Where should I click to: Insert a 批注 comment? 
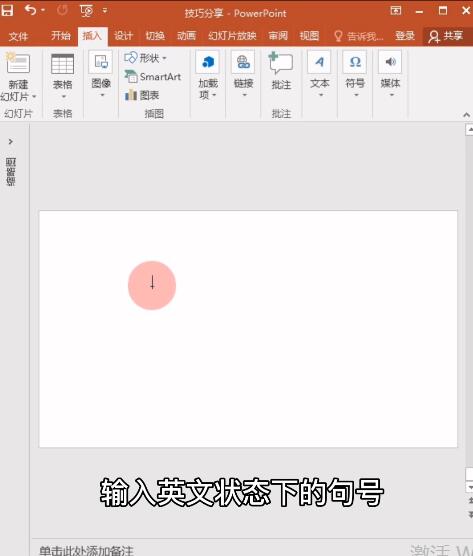pos(281,69)
